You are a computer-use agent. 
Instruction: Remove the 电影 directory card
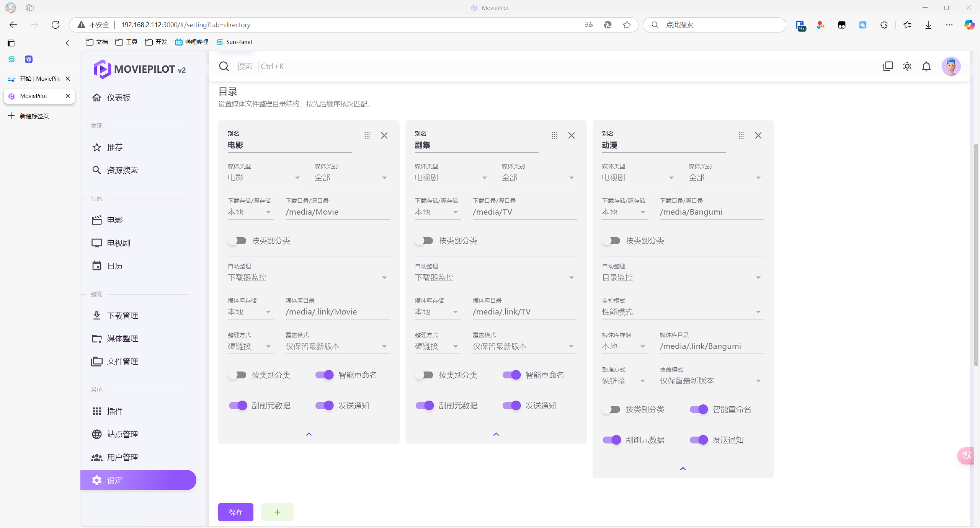[384, 135]
